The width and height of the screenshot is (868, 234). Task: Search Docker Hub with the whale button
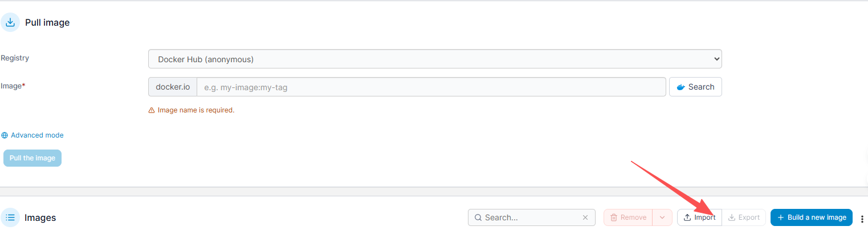(695, 87)
